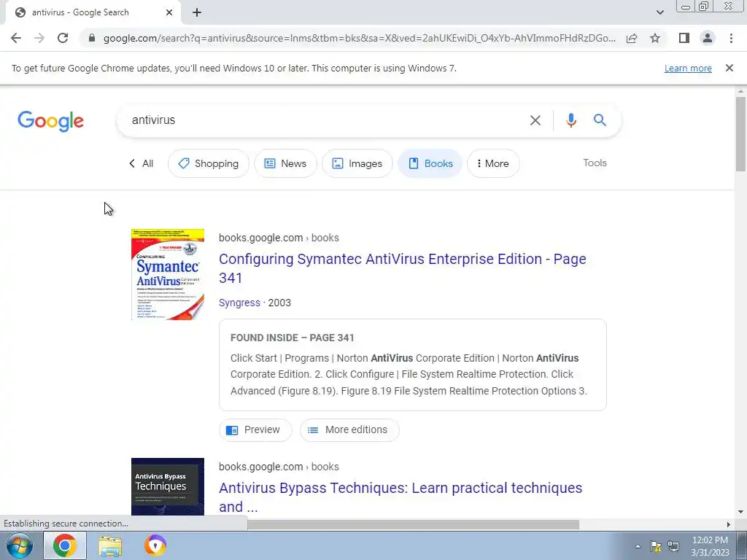This screenshot has height=560, width=747.
Task: Click the horizontal scrollbar thumb
Action: (x=413, y=524)
